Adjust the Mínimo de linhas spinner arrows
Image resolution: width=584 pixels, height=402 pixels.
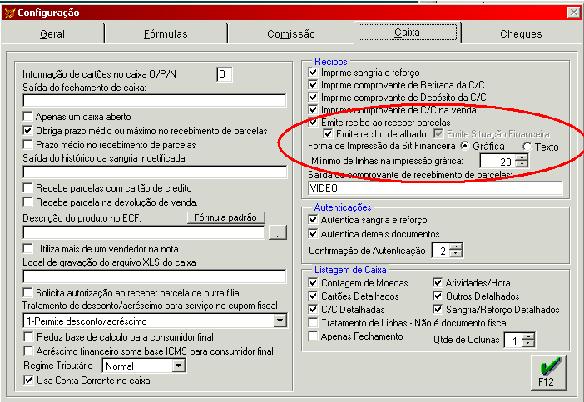point(522,161)
